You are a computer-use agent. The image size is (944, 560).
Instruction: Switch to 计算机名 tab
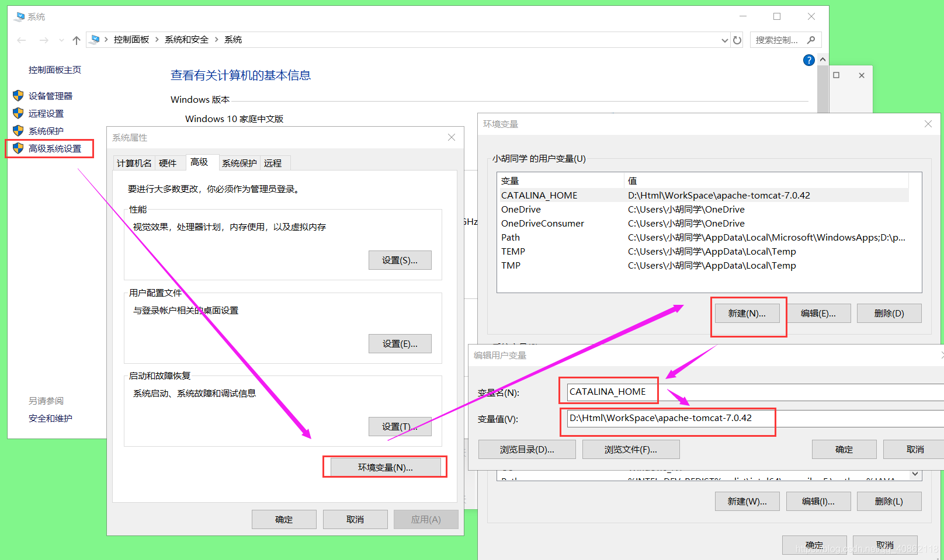click(x=134, y=163)
